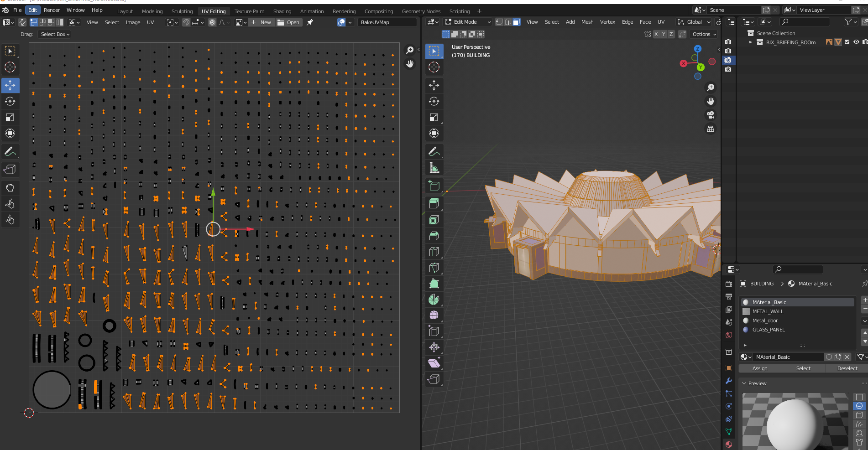This screenshot has height=450, width=868.
Task: Choose the Rotate tool in UV editor toolbar
Action: (10, 101)
